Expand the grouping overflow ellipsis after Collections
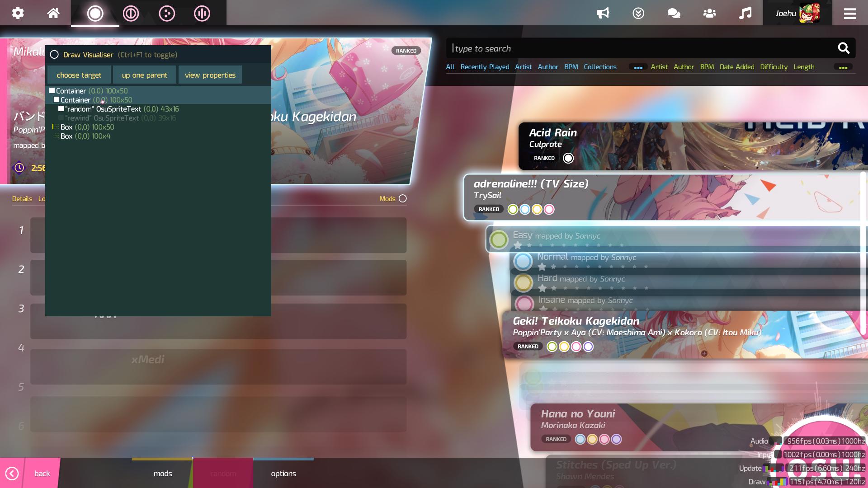This screenshot has height=488, width=868. pos(638,67)
